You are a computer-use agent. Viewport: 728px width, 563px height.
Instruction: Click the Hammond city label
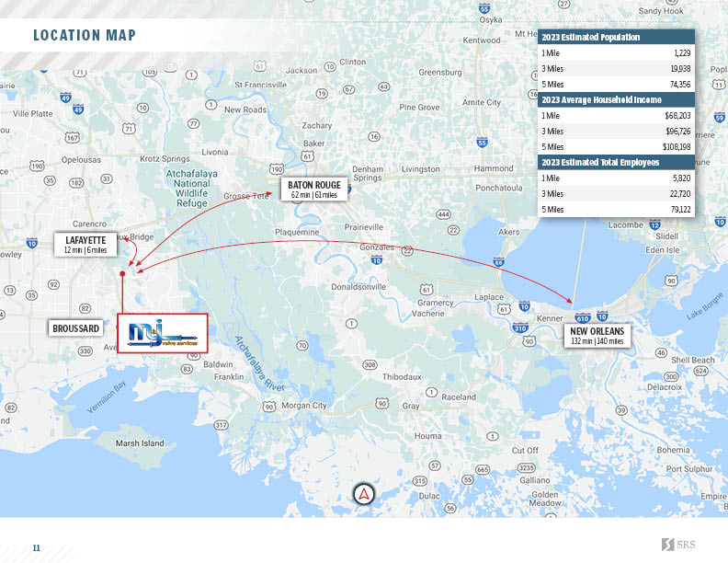[x=494, y=168]
